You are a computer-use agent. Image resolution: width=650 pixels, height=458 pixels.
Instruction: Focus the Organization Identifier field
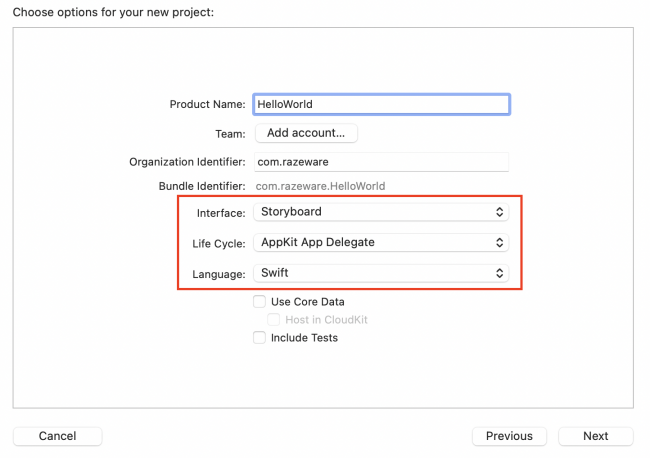(x=381, y=162)
